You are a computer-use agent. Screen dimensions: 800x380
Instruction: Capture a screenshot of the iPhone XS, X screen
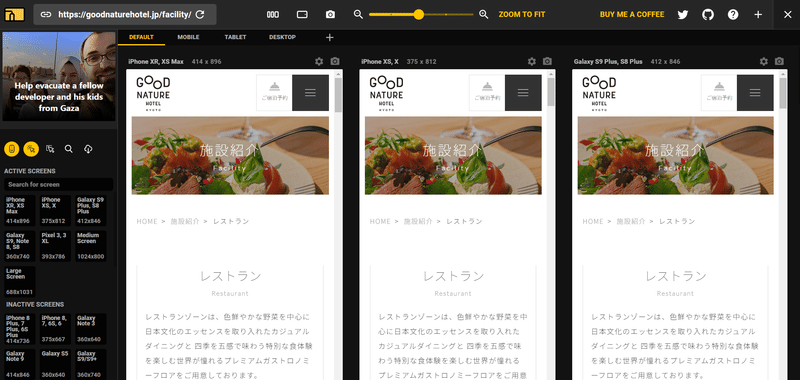pyautogui.click(x=547, y=61)
